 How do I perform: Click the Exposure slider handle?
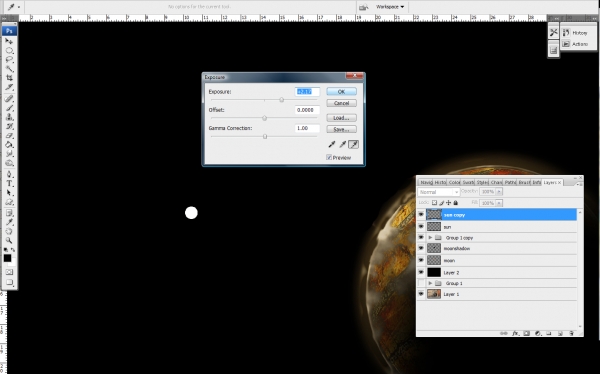click(282, 100)
